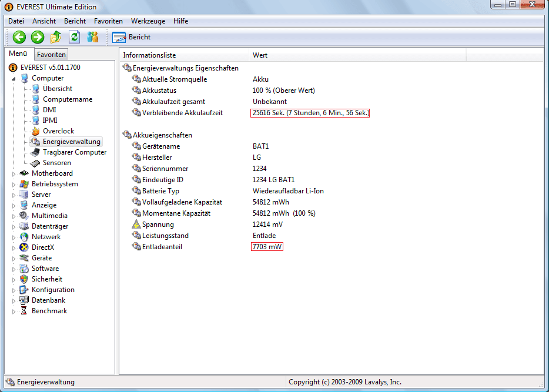
Task: Select the Geräte icon in tree
Action: click(24, 258)
